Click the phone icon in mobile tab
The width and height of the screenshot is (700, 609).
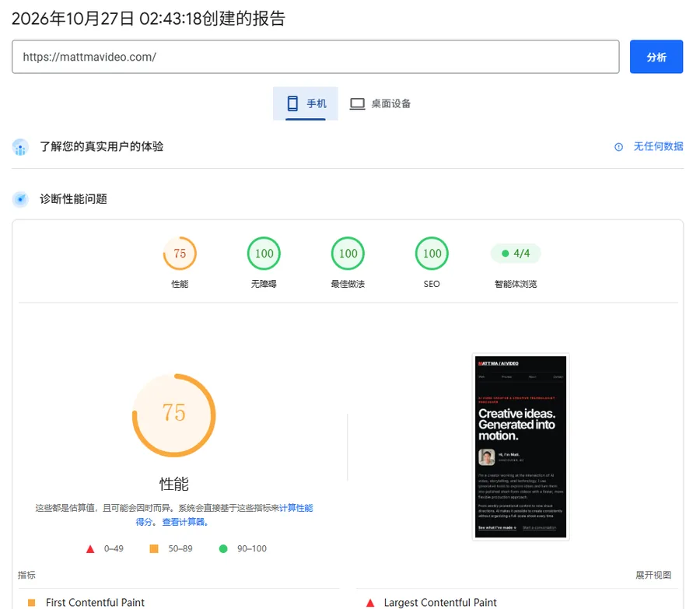pyautogui.click(x=292, y=103)
